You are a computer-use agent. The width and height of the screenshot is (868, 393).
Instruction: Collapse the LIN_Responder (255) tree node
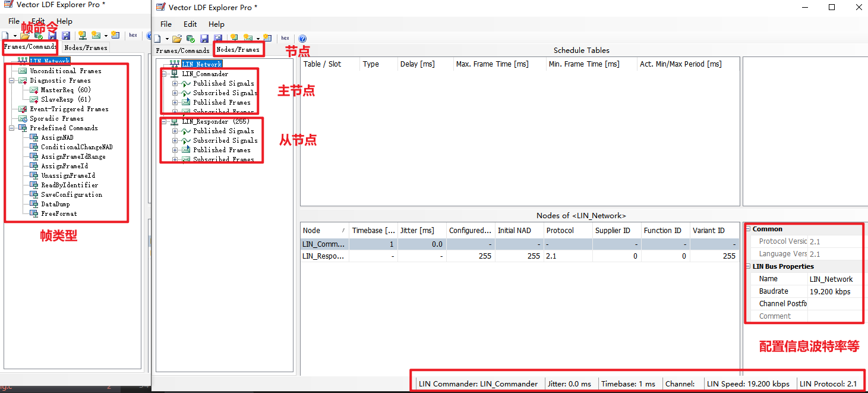click(164, 121)
